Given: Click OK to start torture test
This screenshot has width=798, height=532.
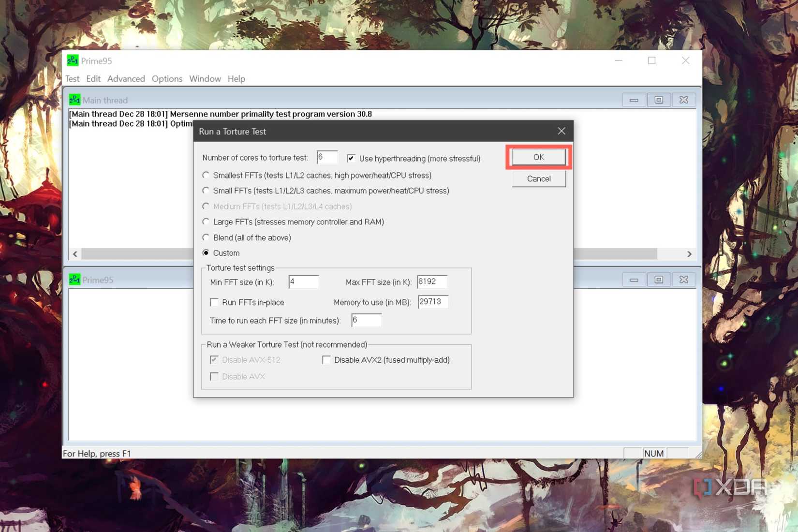Looking at the screenshot, I should 538,157.
